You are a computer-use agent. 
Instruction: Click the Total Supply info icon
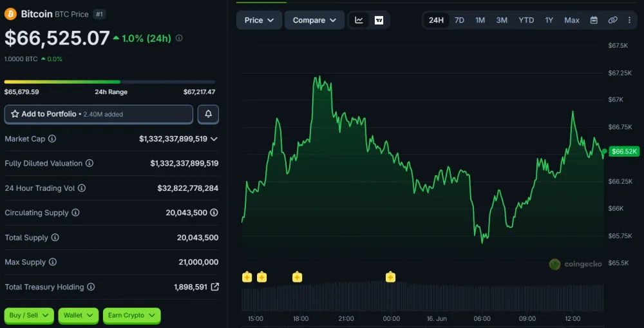(55, 237)
